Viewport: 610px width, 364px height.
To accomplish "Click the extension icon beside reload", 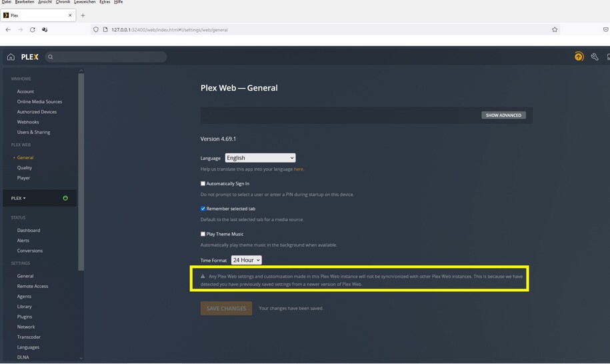I will click(x=45, y=29).
